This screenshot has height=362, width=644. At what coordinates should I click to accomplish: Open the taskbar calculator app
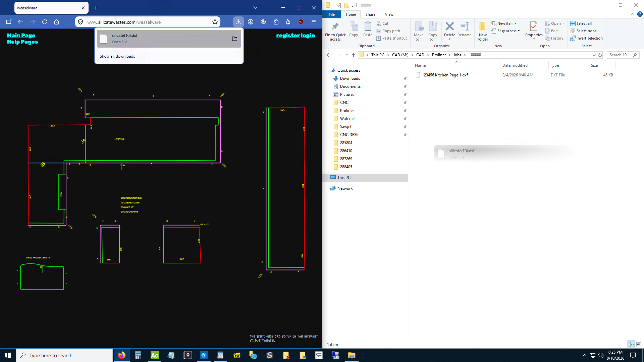[138, 355]
